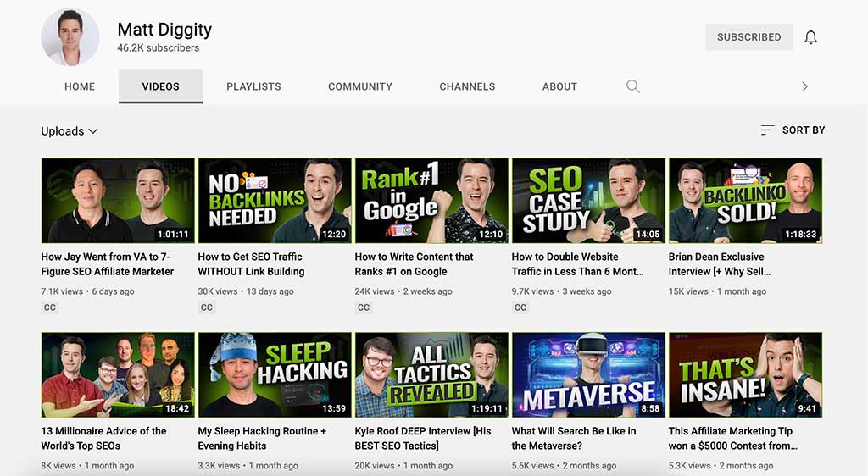Switch to the ABOUT tab
868x476 pixels.
tap(559, 86)
